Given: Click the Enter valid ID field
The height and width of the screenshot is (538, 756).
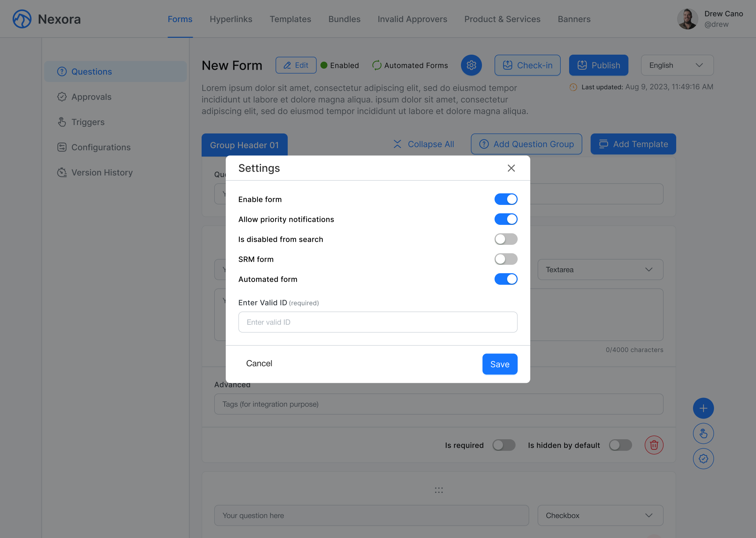Looking at the screenshot, I should coord(378,322).
